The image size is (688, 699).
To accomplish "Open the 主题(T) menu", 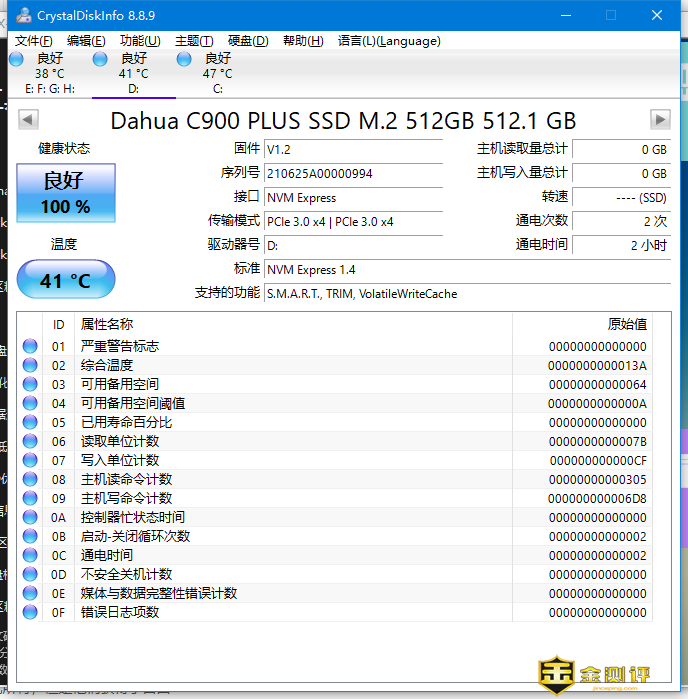I will point(194,41).
